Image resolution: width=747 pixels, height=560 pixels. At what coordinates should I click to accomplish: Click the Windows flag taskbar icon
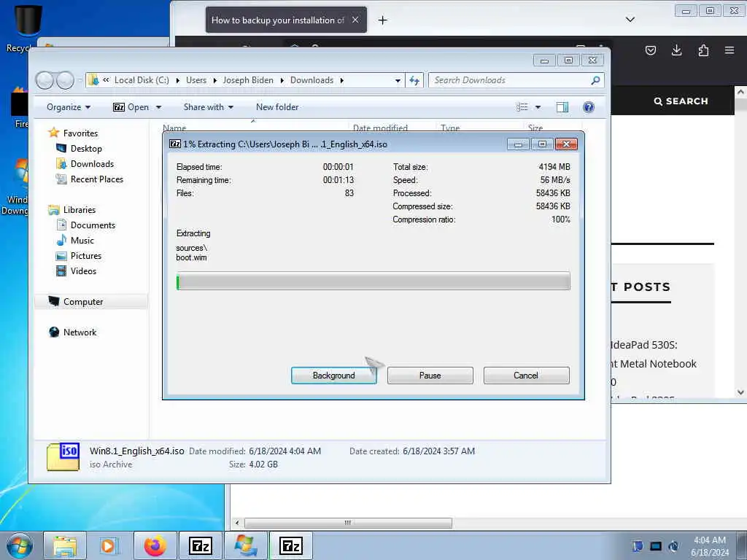245,545
